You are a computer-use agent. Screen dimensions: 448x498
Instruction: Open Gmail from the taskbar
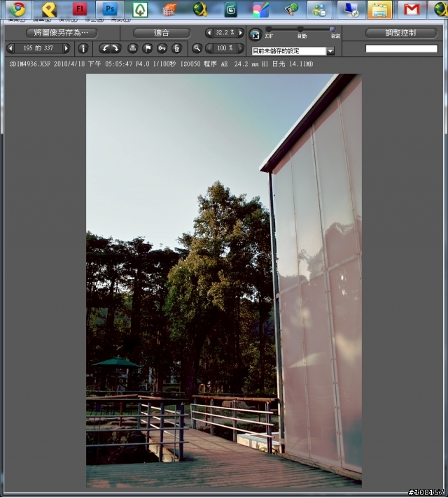(412, 9)
